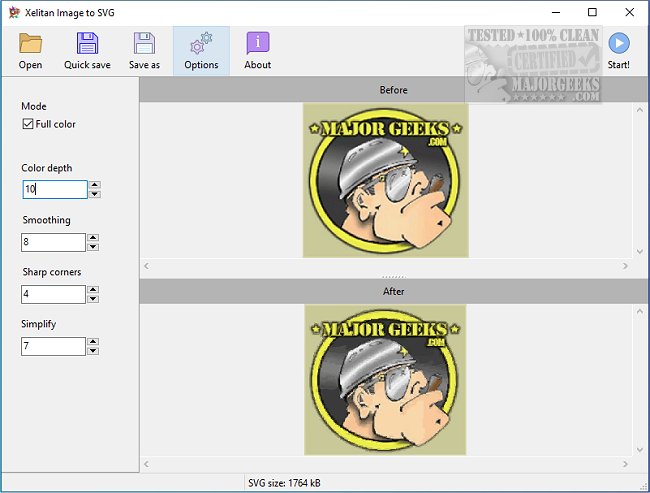Click the Simplify label
The height and width of the screenshot is (493, 650).
pos(39,324)
